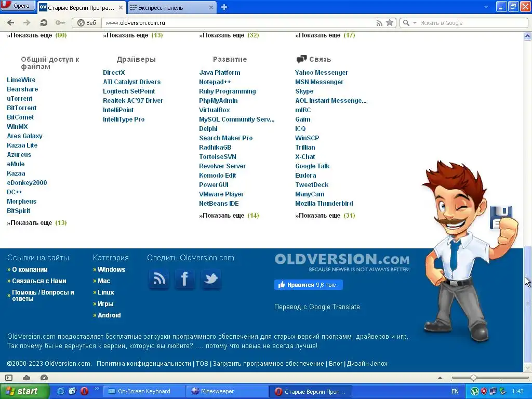The width and height of the screenshot is (532, 399).
Task: Expand Показать еще (17) at the top
Action: 325,35
